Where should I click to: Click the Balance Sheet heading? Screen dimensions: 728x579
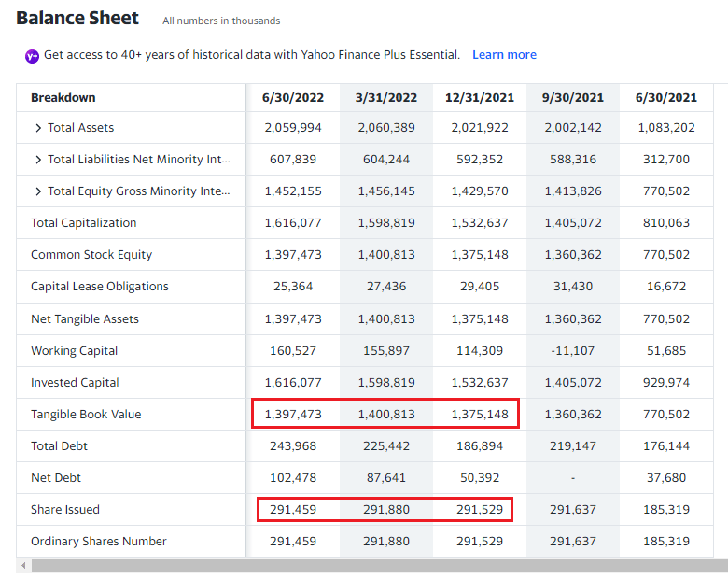click(x=77, y=19)
